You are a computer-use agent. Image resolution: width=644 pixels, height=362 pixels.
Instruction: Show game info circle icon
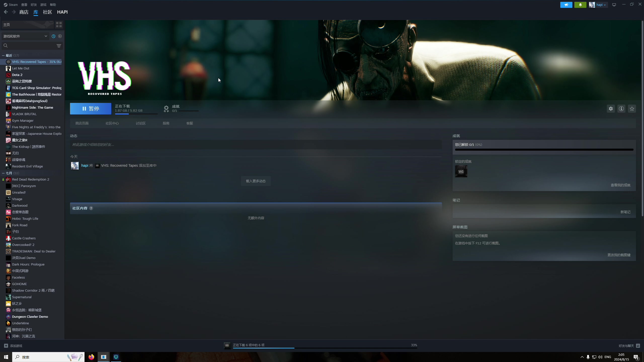coord(621,109)
